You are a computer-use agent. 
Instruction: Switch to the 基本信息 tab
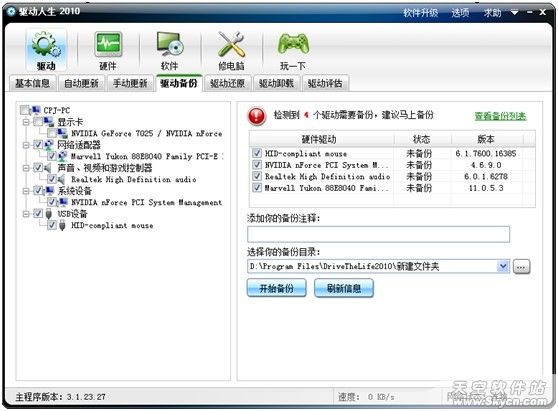32,83
